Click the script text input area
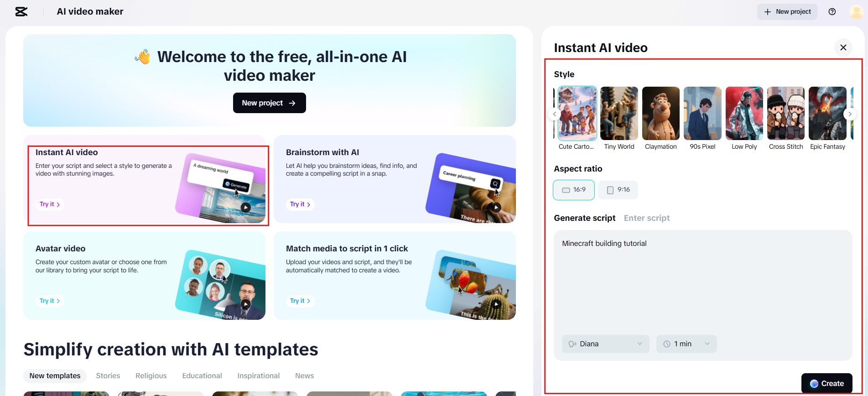Image resolution: width=868 pixels, height=396 pixels. [x=702, y=283]
